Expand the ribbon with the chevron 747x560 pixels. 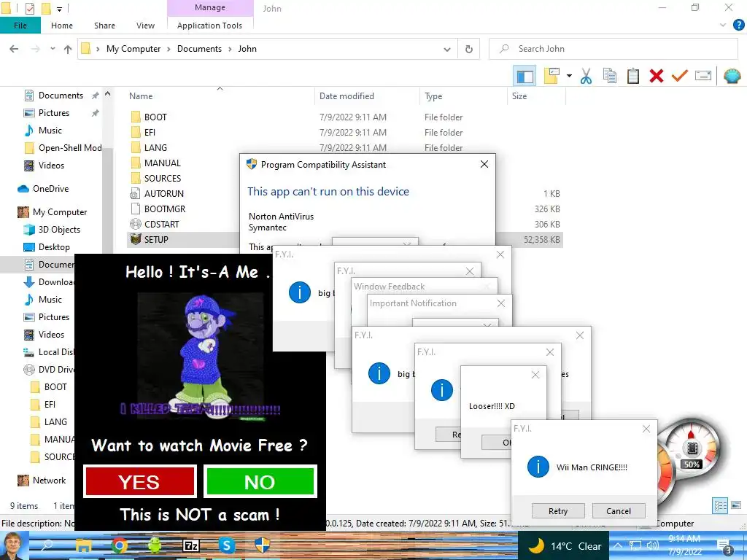pyautogui.click(x=723, y=26)
